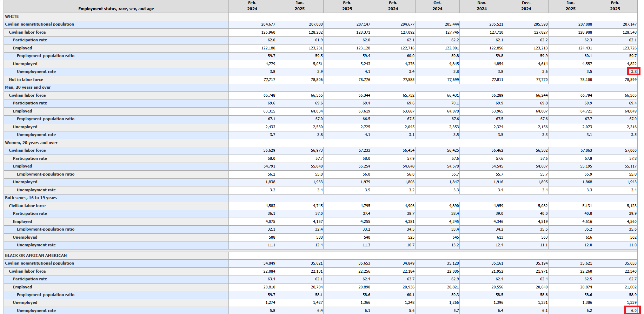The width and height of the screenshot is (644, 314).
Task: Click the women's Unemployed value 1,806
Action: (410, 182)
